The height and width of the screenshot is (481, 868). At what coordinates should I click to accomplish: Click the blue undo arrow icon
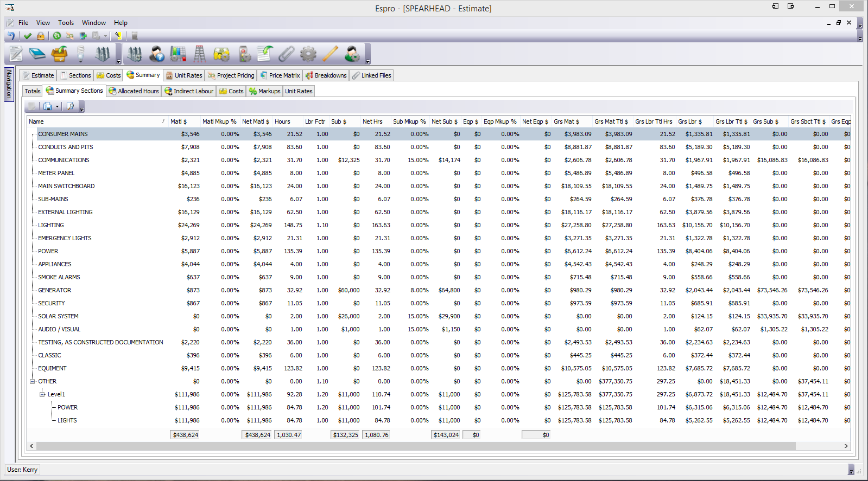coord(11,36)
